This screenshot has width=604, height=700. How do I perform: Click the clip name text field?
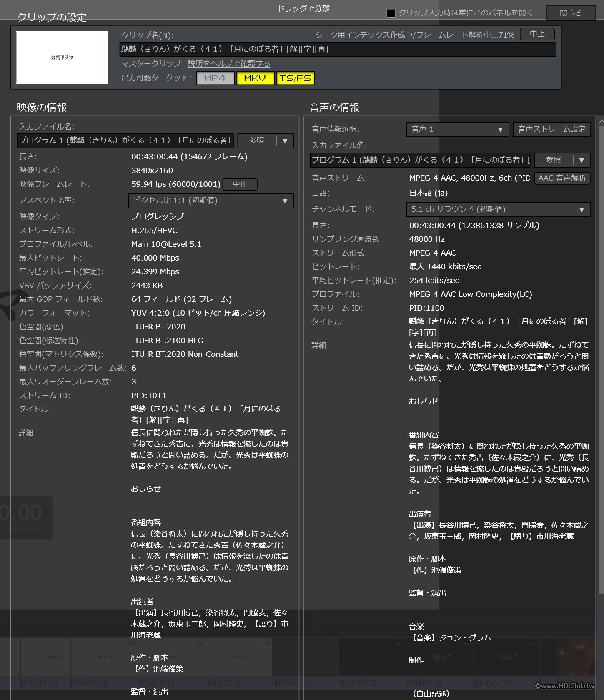tap(338, 49)
